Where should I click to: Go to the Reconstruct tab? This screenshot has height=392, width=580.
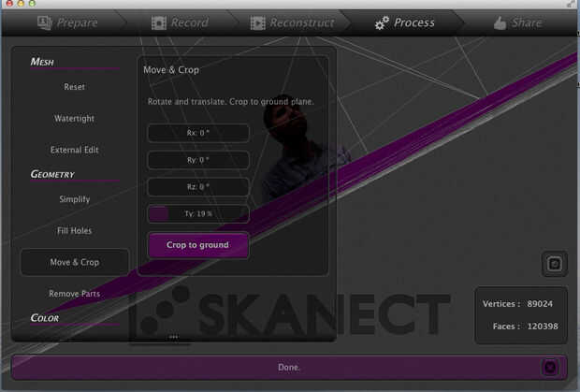point(292,23)
